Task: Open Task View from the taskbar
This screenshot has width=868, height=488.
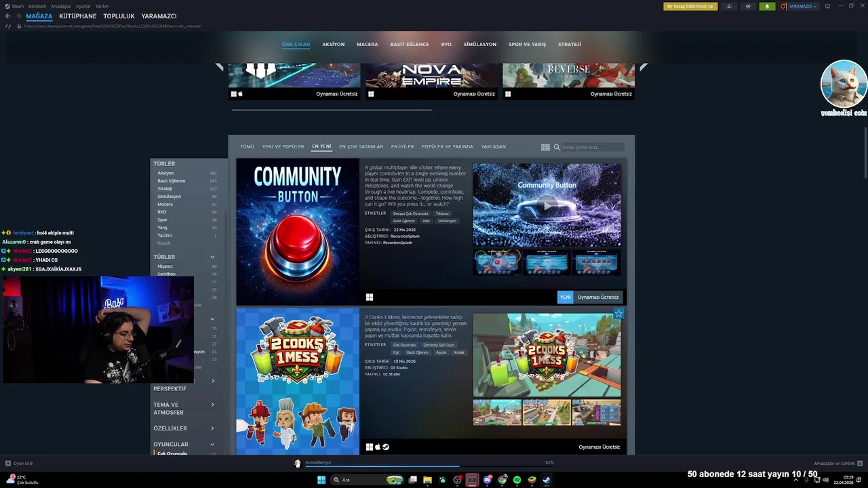Action: click(412, 480)
